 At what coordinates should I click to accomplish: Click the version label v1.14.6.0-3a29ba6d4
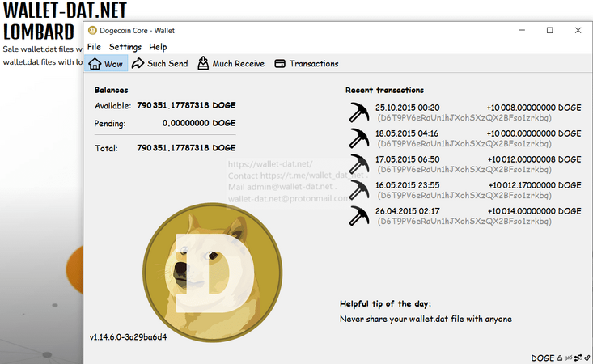[x=128, y=337]
